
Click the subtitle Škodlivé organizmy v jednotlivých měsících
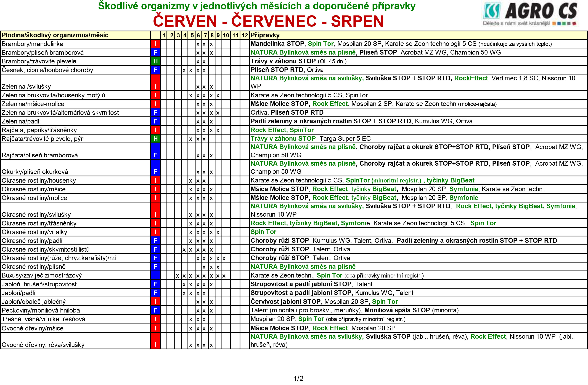(x=257, y=6)
